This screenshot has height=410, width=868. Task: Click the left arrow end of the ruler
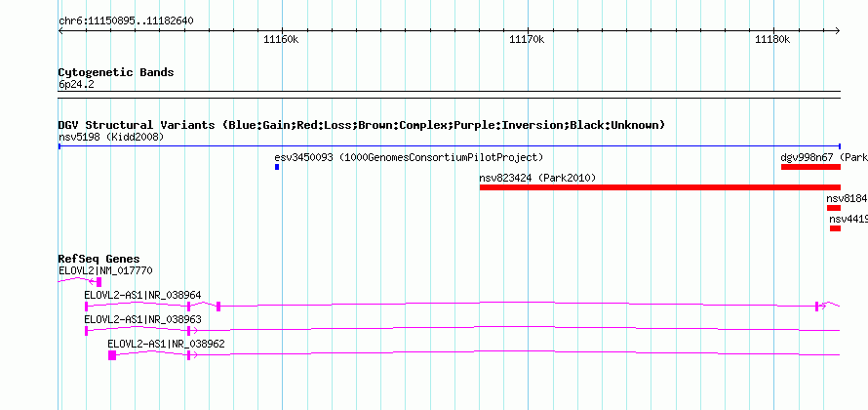[x=60, y=31]
